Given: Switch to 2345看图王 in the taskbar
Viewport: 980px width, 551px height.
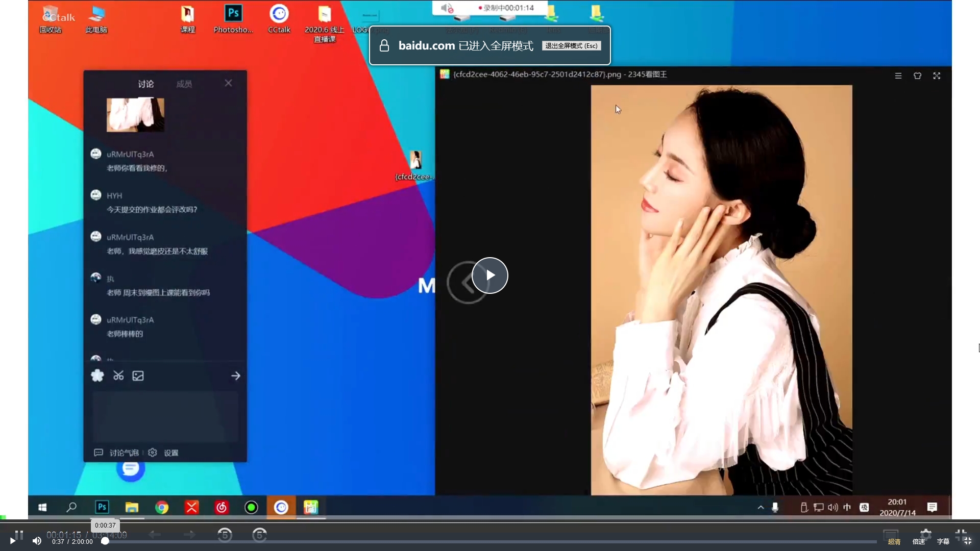Looking at the screenshot, I should pyautogui.click(x=311, y=507).
